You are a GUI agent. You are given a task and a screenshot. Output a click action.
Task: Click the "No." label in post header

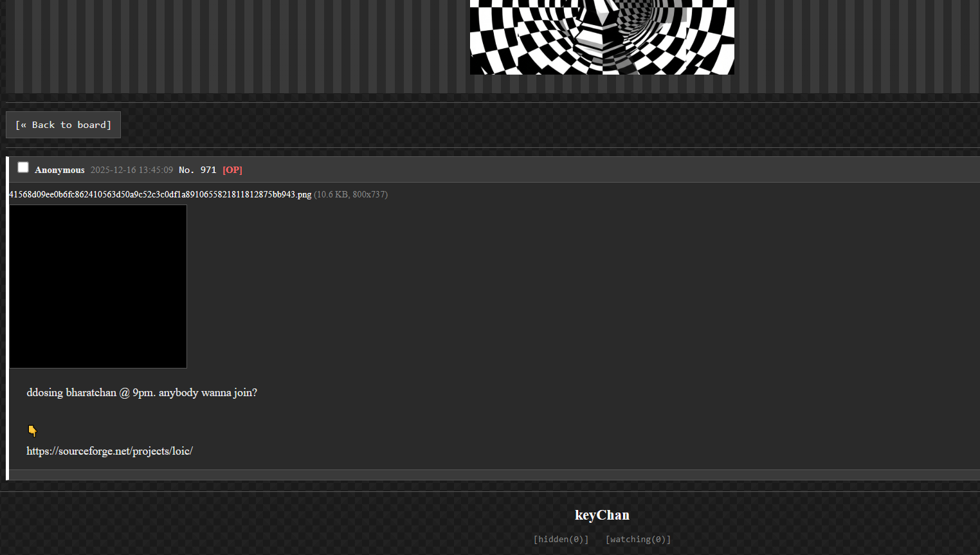[186, 170]
